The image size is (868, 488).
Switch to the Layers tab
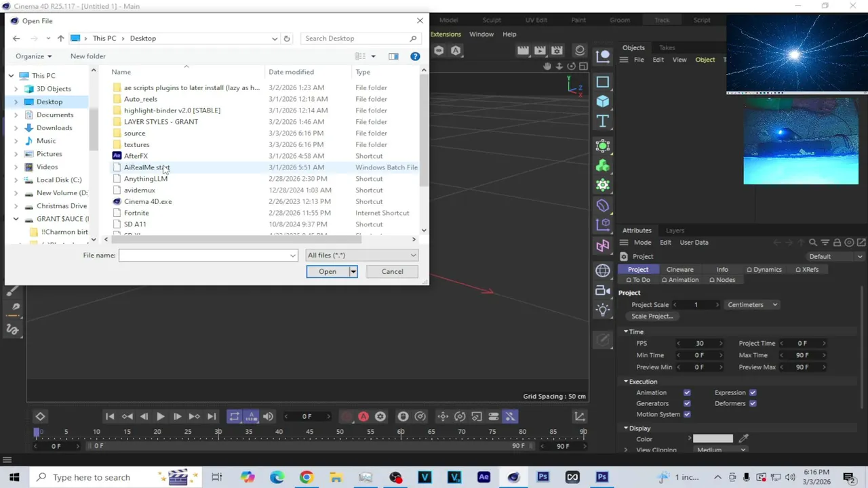tap(675, 230)
